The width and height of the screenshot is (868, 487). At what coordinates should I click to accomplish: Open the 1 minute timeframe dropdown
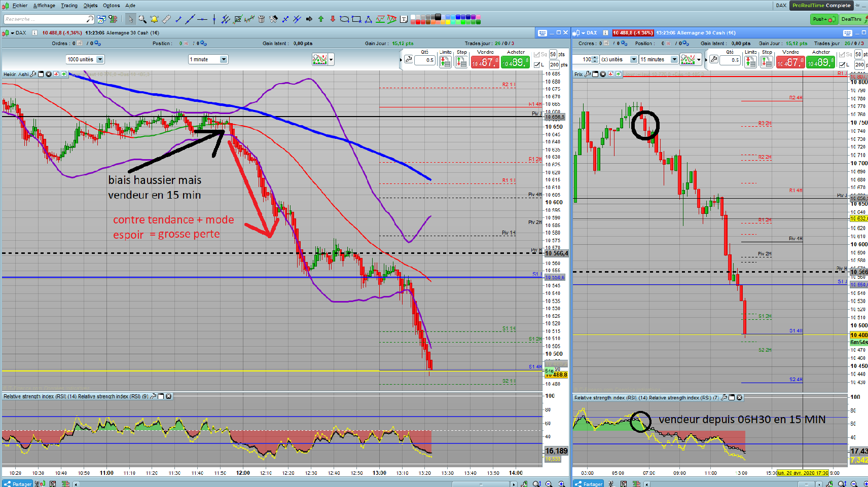coord(208,59)
